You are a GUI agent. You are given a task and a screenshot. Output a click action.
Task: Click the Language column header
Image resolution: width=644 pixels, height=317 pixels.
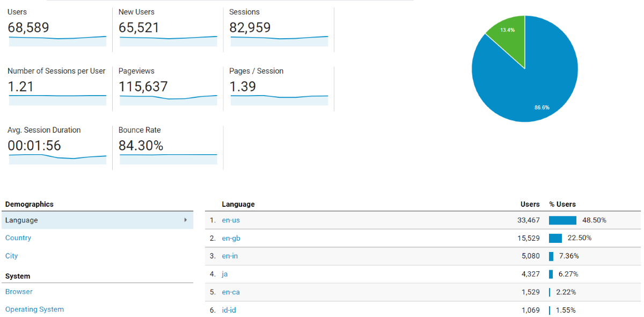238,204
